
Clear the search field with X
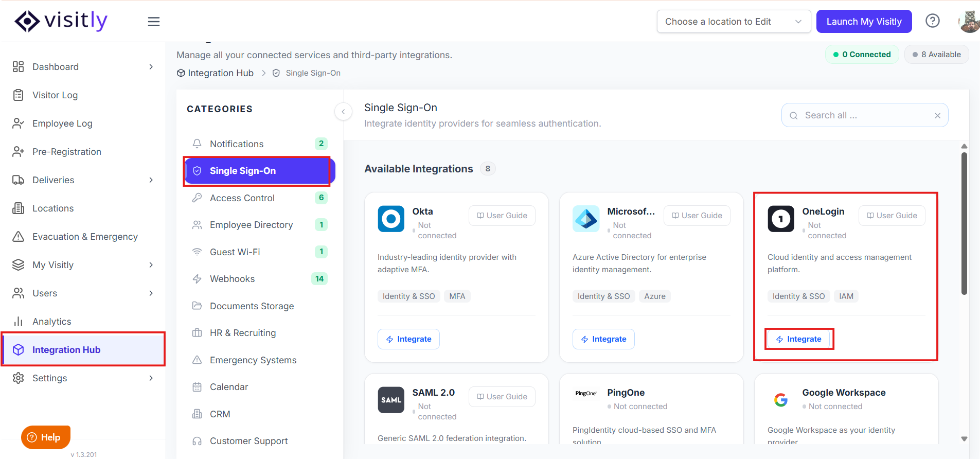point(937,116)
